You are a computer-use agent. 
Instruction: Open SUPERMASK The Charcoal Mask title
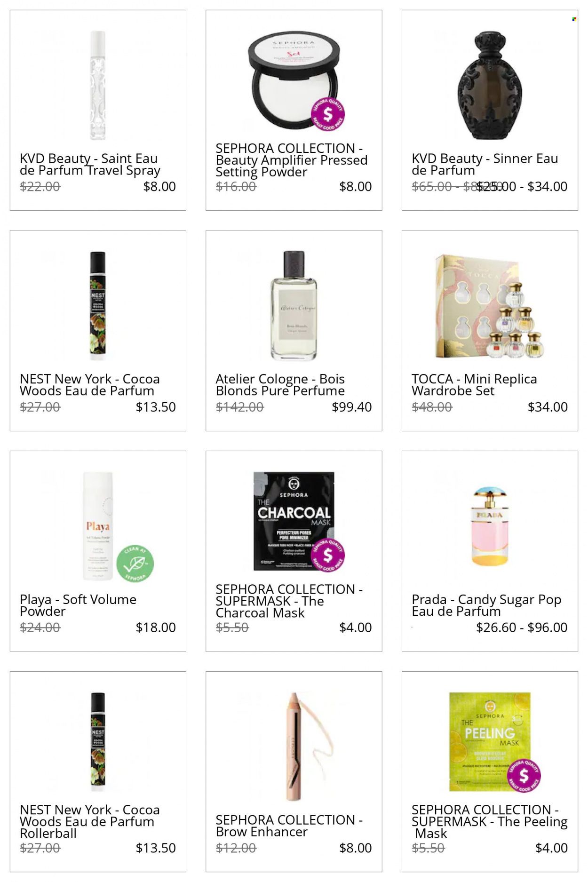coord(289,601)
